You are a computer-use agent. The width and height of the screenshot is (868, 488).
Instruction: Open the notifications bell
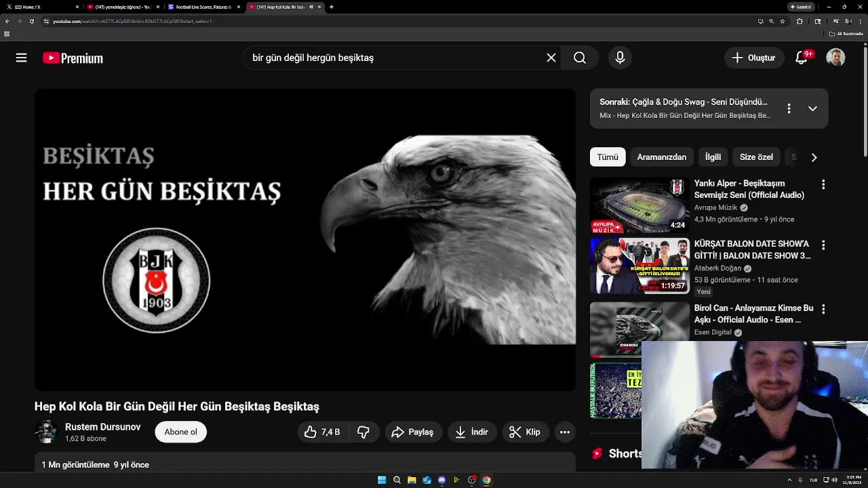coord(802,58)
